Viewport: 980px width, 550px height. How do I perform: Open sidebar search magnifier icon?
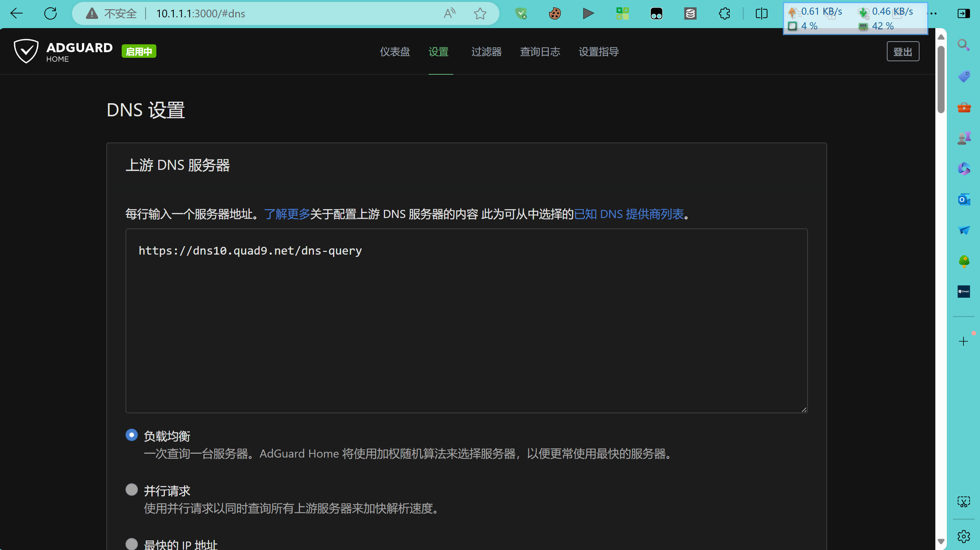(963, 45)
